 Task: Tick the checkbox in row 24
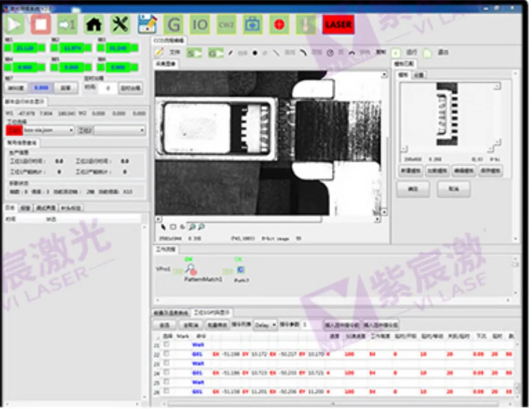coord(167,372)
